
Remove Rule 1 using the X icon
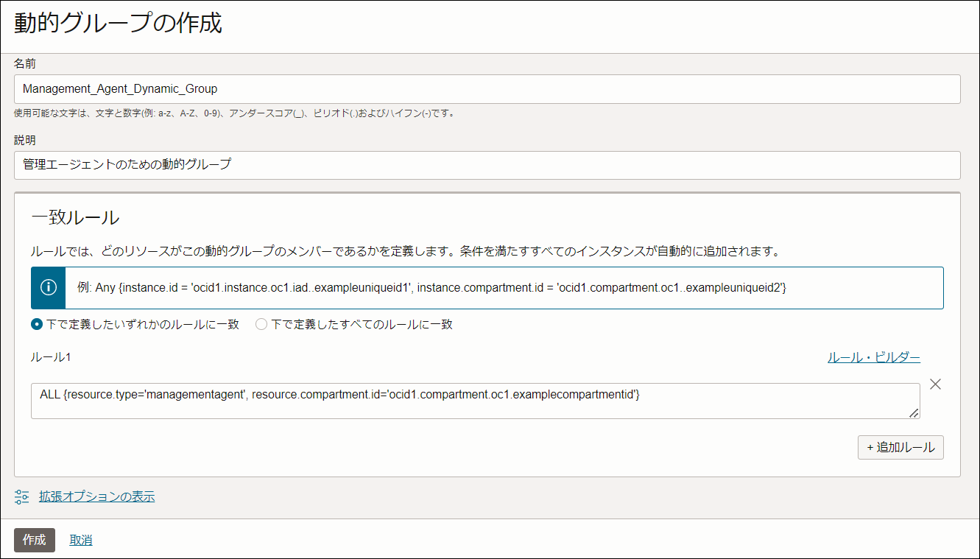[936, 384]
